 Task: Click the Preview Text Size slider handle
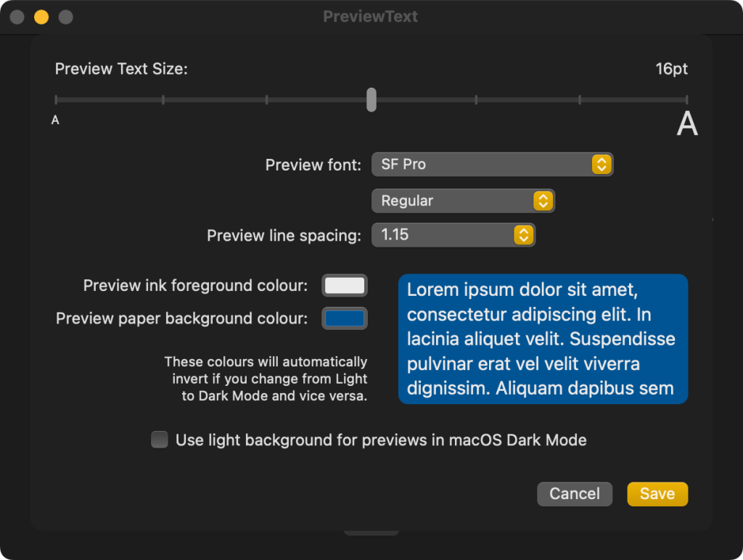tap(371, 99)
